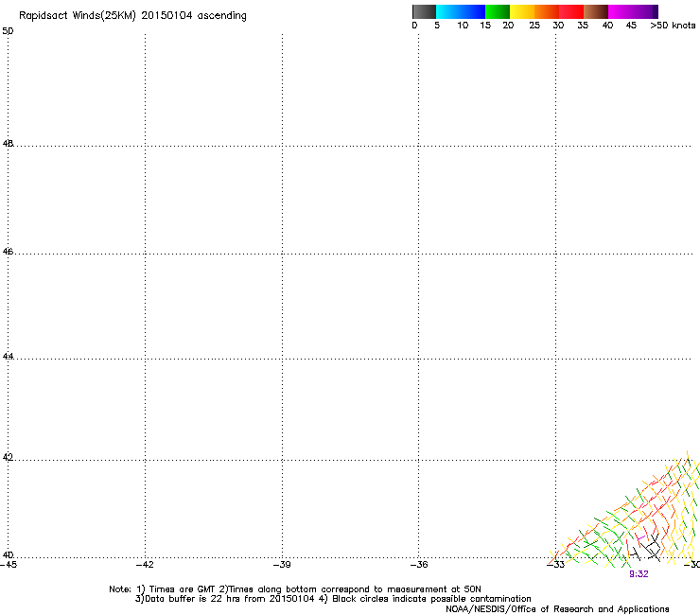Click the latitude label '48'
This screenshot has height=615, width=700.
(x=8, y=144)
